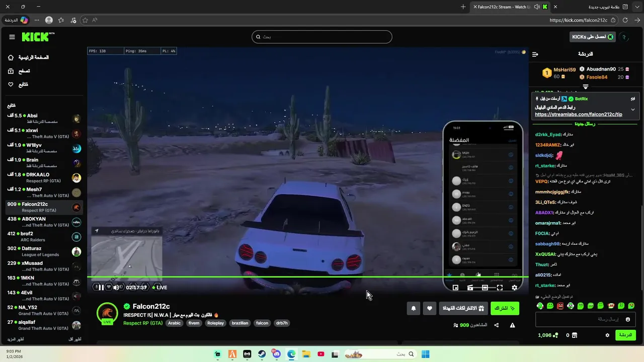Open Falcon212c profile avatar
Viewport: 644px width, 362px height.
107,313
